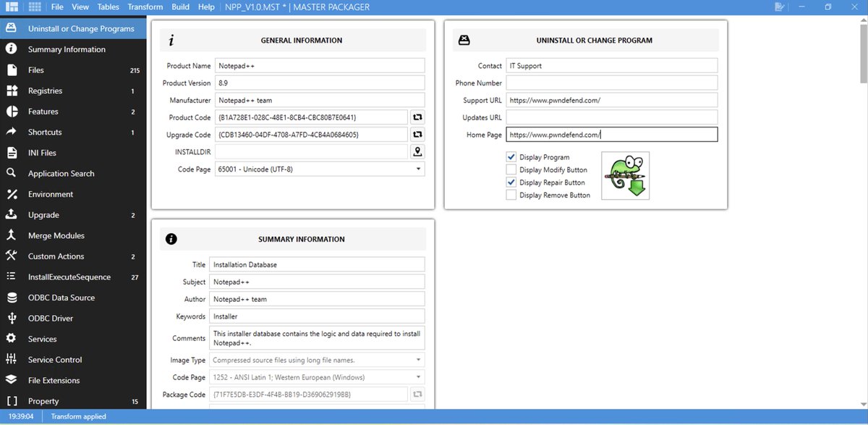Viewport: 868px width, 425px height.
Task: Click the File Extensions layers icon
Action: point(12,380)
